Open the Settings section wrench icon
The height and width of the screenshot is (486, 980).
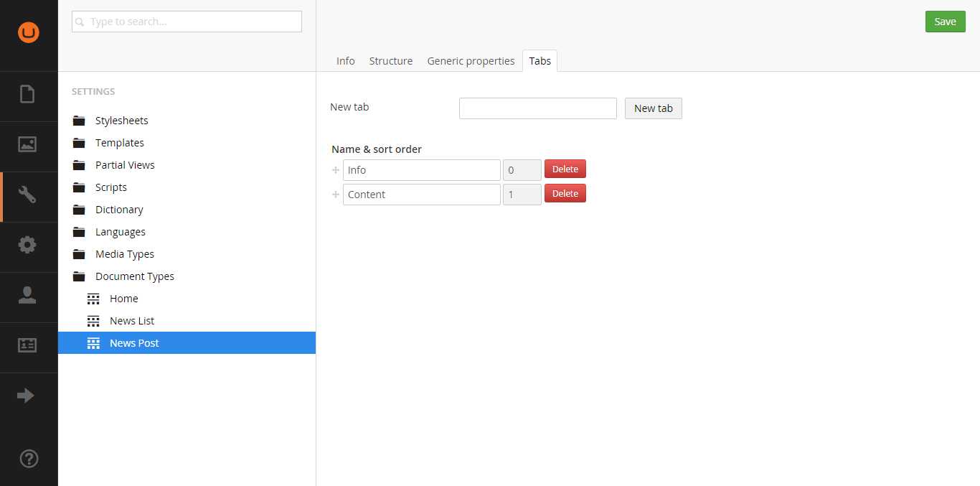point(27,195)
